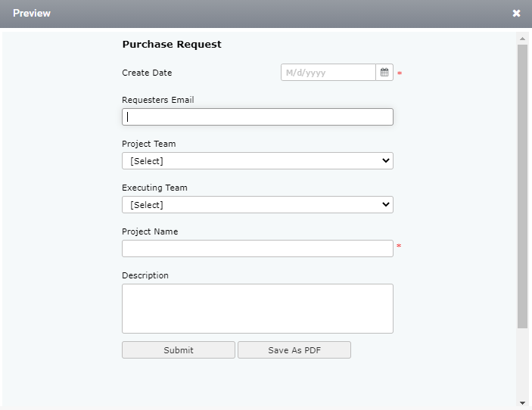Image resolution: width=532 pixels, height=410 pixels.
Task: Open the calendar date picker
Action: [x=384, y=72]
